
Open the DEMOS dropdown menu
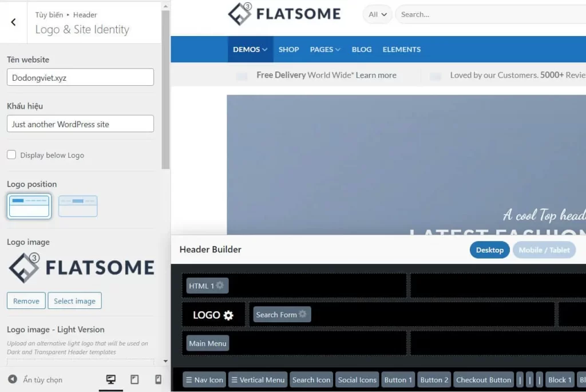pos(250,49)
